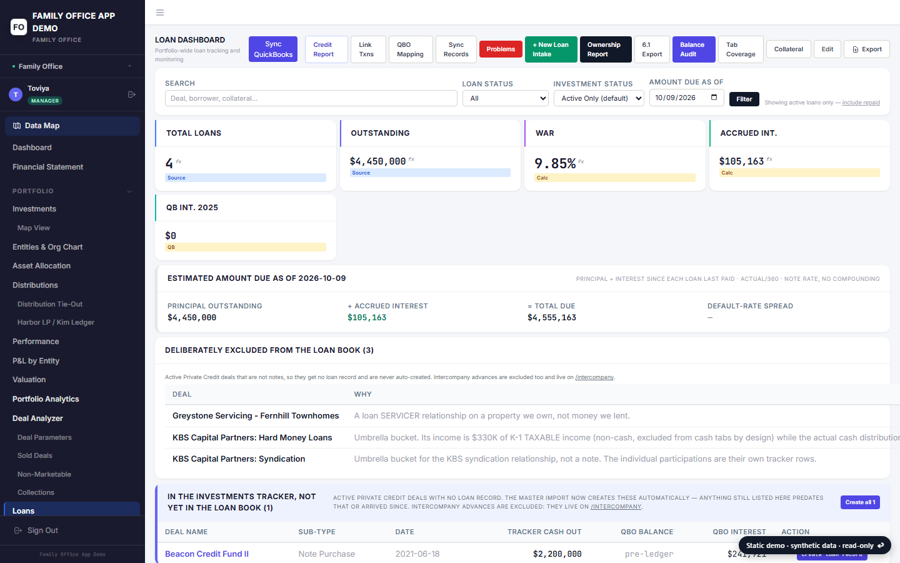900x563 pixels.
Task: Click the Filter button
Action: click(x=744, y=99)
